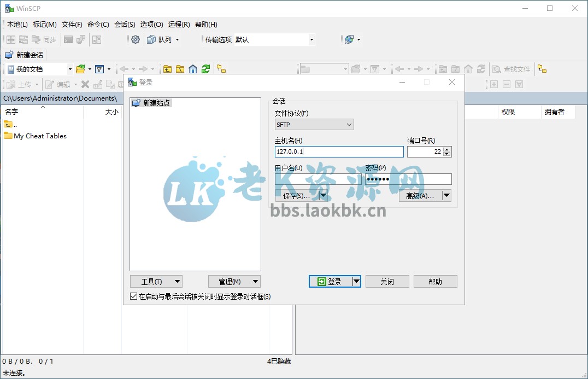The width and height of the screenshot is (588, 379).
Task: Expand the 队列 queue dropdown arrow
Action: tap(178, 39)
